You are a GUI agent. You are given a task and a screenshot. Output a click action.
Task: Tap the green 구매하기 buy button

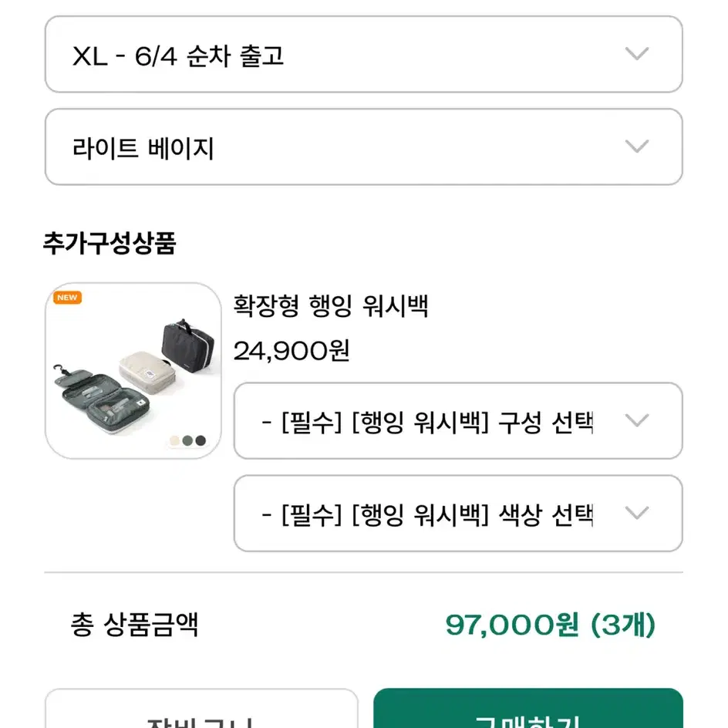[528, 709]
